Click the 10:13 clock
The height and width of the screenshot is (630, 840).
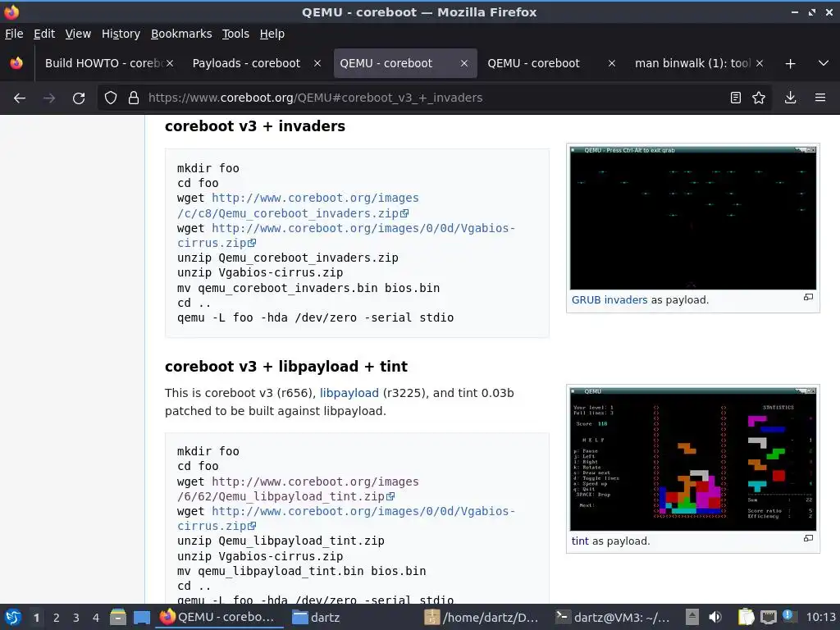click(x=820, y=618)
